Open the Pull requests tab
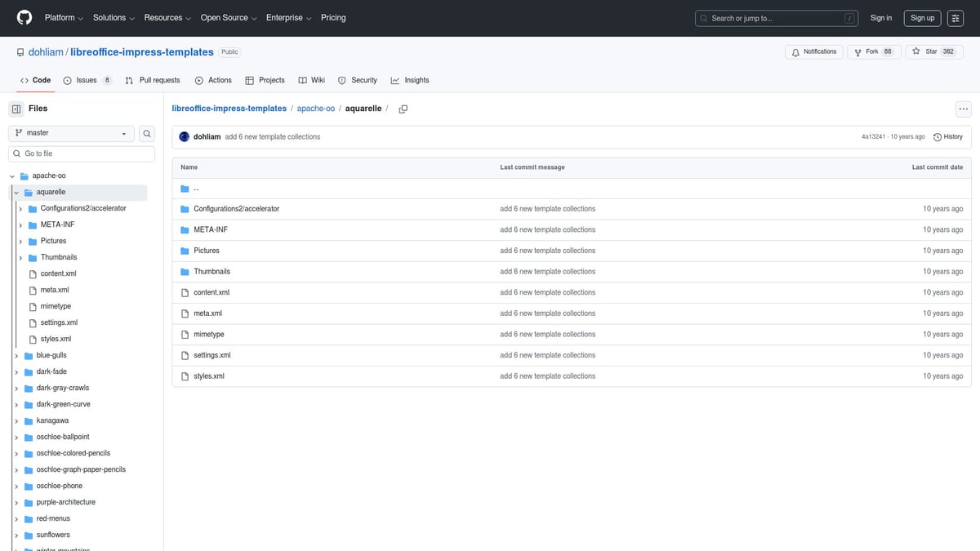The image size is (980, 551). (153, 80)
